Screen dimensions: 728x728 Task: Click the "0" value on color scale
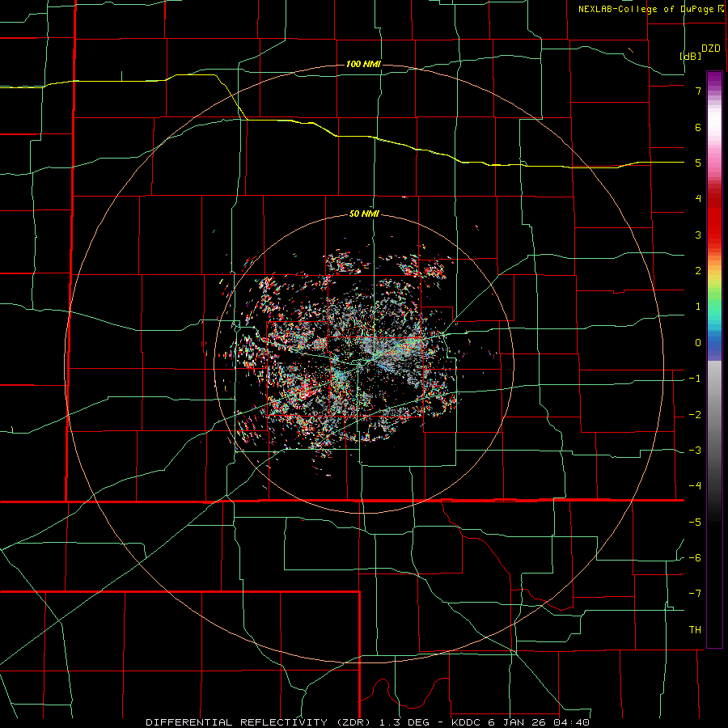point(698,343)
